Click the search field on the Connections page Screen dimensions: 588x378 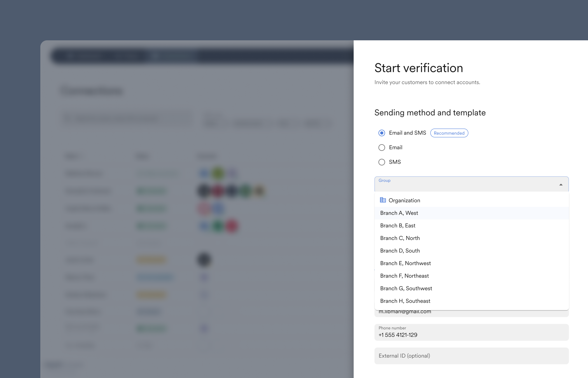click(x=127, y=118)
